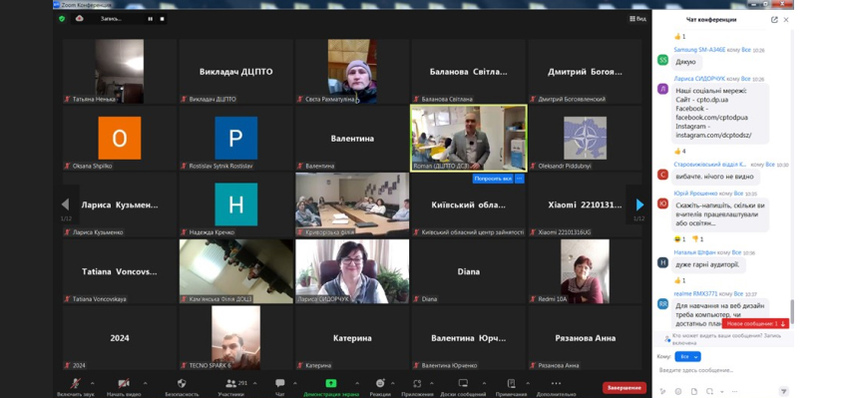Open the Примечания notes tool
847x398 pixels.
coord(511,387)
